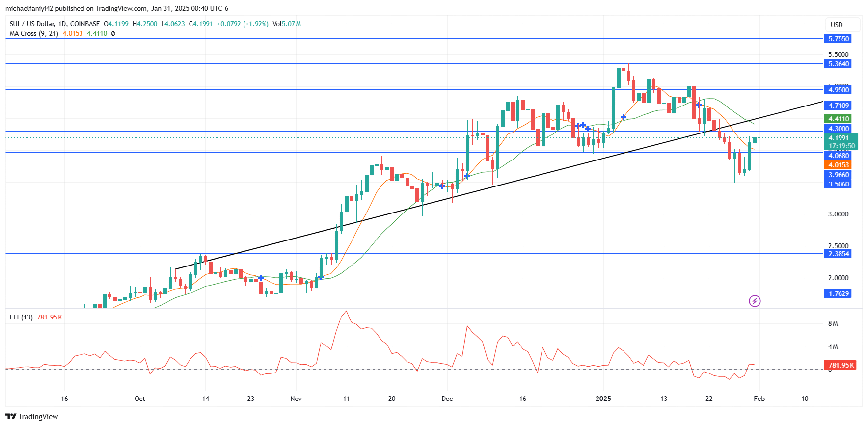868x426 pixels.
Task: Click the Vol 5.07M volume value
Action: pyautogui.click(x=287, y=24)
